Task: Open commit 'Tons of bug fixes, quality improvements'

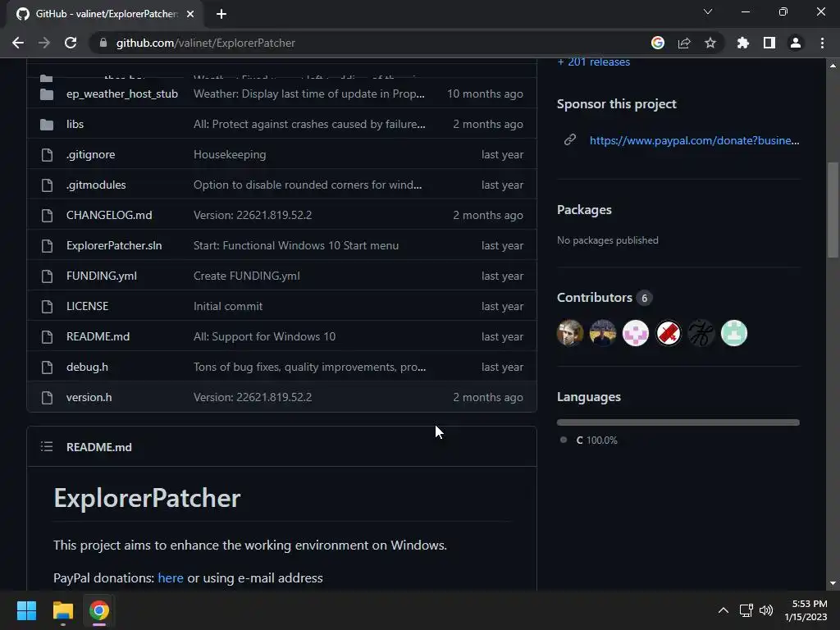Action: tap(309, 367)
